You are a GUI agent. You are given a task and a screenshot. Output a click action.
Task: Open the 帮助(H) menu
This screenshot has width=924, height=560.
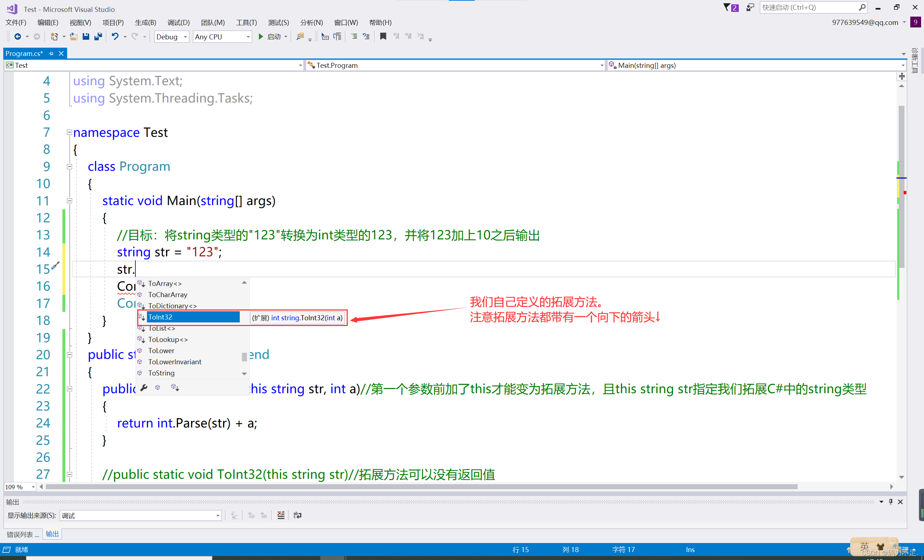[380, 22]
